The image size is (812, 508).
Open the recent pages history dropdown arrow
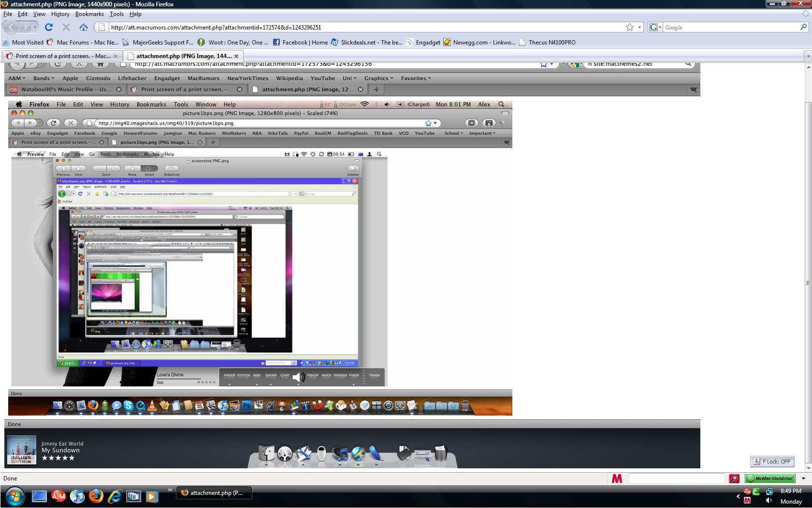(35, 27)
